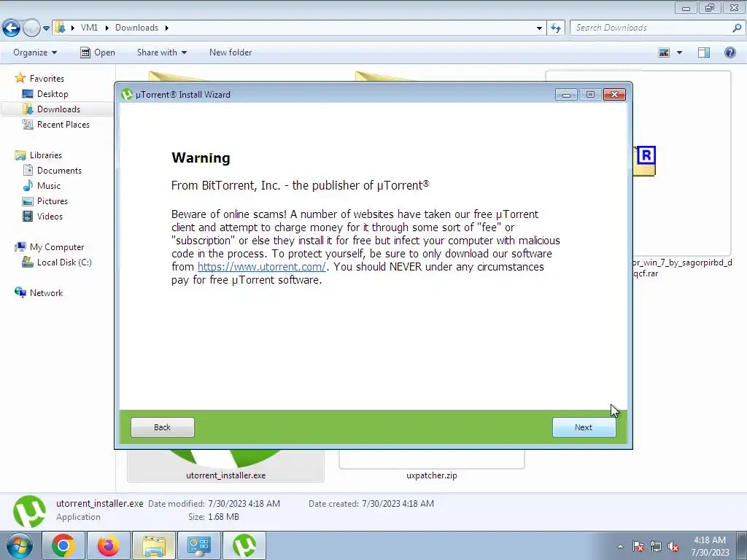
Task: Click Action Center flag tray icon
Action: point(638,547)
